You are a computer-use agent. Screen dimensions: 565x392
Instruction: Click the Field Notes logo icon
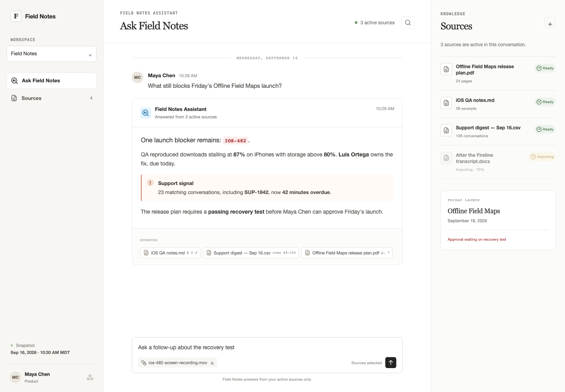16,16
